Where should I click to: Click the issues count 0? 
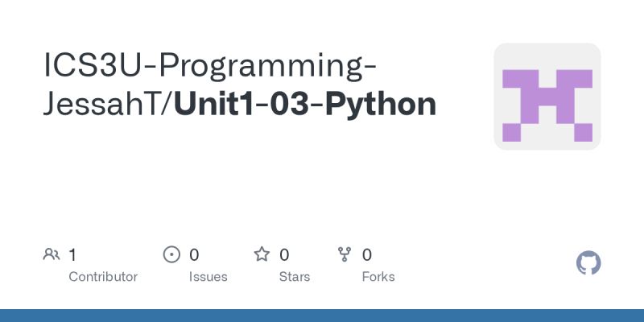point(194,255)
